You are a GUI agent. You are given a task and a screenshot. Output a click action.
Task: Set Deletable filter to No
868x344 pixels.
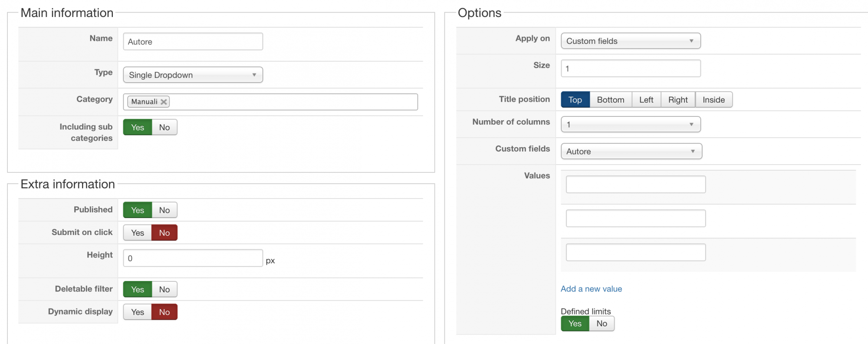(x=164, y=289)
